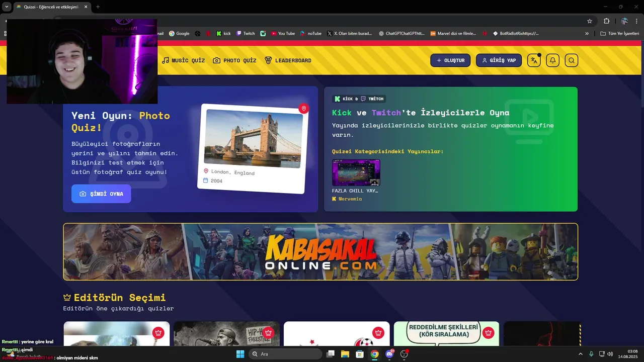This screenshot has height=362, width=644.
Task: Expand the system tray hidden icons
Action: [x=580, y=354]
